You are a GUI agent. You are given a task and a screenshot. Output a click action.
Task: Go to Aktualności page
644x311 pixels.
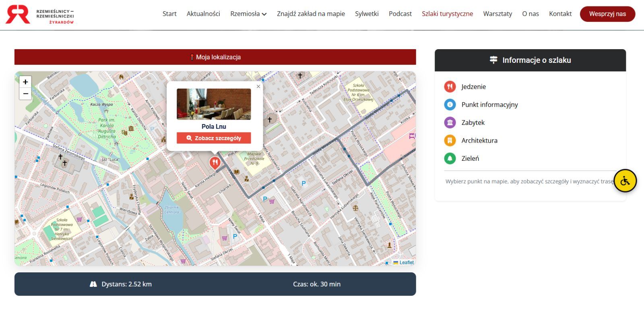point(203,14)
